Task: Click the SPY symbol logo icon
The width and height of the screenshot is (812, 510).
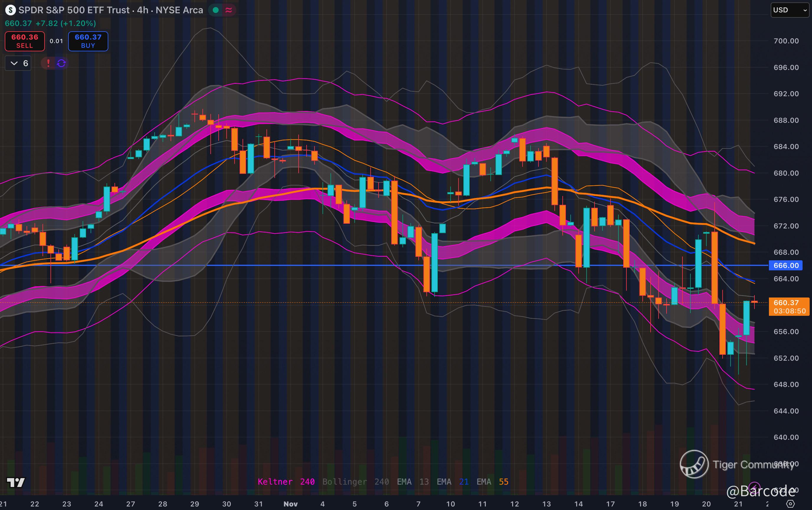Action: tap(10, 10)
